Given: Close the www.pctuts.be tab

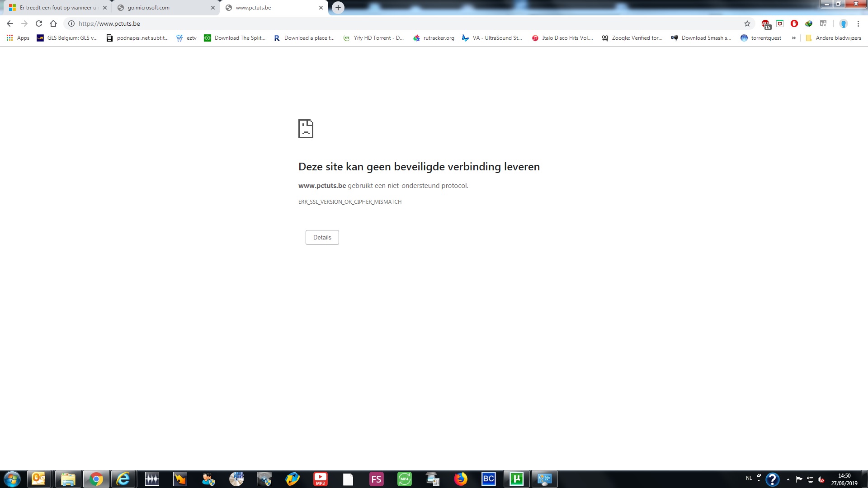Looking at the screenshot, I should (x=321, y=8).
